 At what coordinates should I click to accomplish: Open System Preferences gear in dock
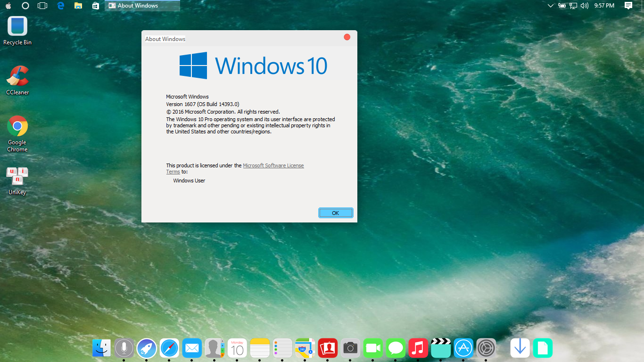point(486,348)
